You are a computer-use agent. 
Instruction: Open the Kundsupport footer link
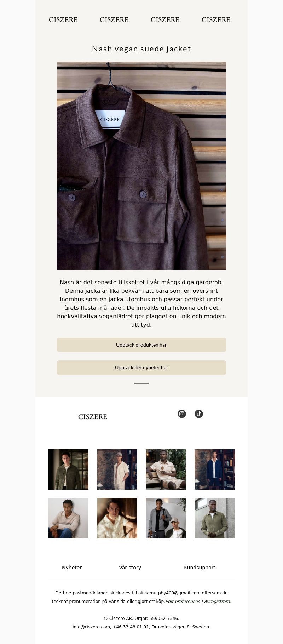[200, 568]
